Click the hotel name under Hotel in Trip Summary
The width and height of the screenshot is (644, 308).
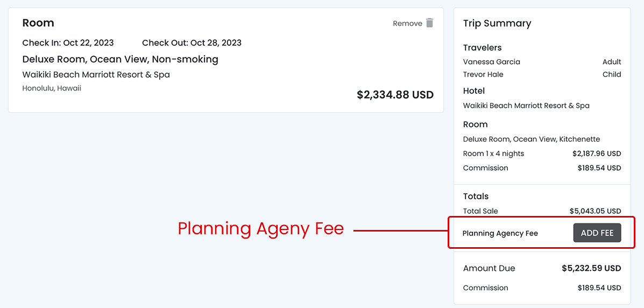click(x=526, y=106)
